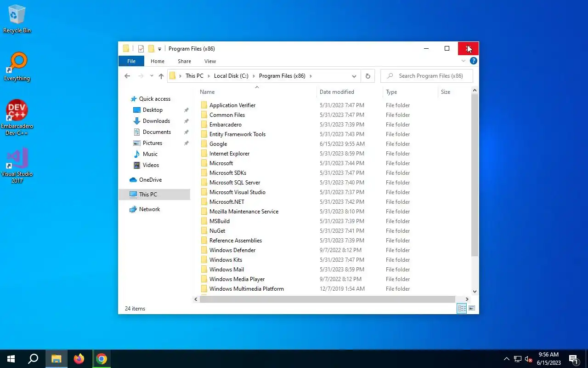Open Visual Studio 2017 desktop shortcut

pyautogui.click(x=17, y=166)
